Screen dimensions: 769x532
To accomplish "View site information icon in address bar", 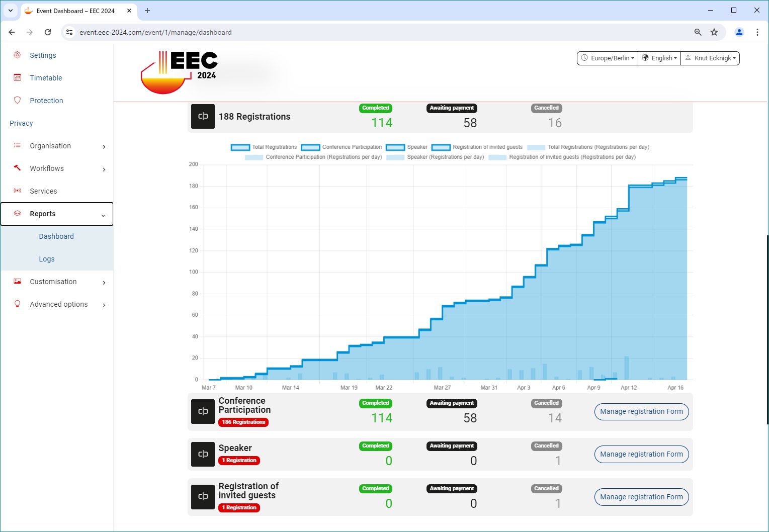I will [x=69, y=32].
